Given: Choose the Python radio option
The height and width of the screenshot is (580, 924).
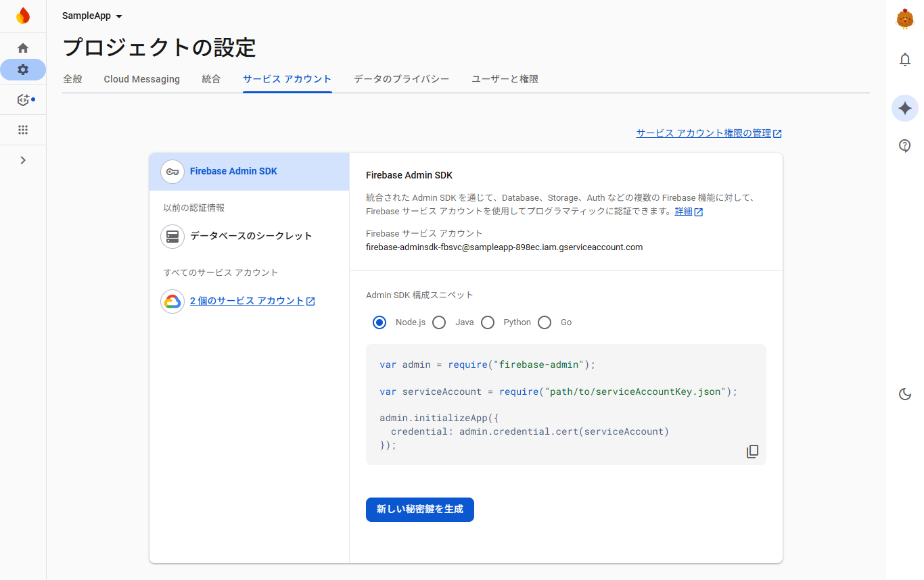Looking at the screenshot, I should [488, 322].
